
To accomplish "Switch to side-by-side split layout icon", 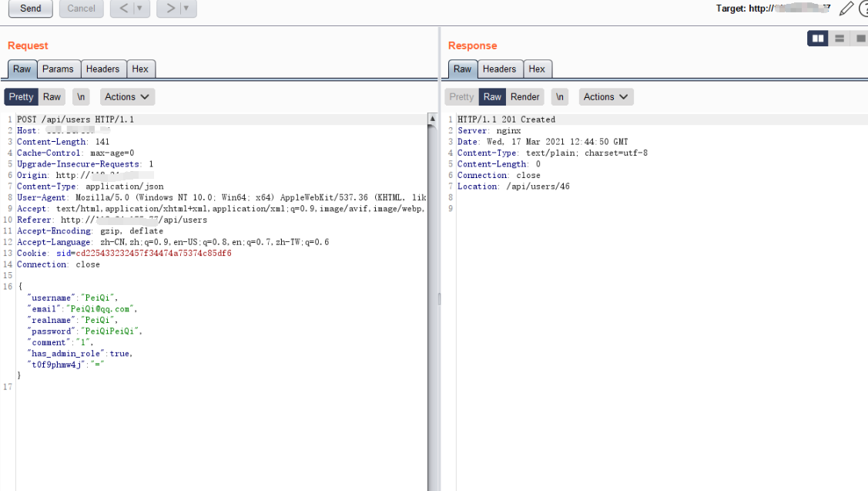I will [818, 38].
